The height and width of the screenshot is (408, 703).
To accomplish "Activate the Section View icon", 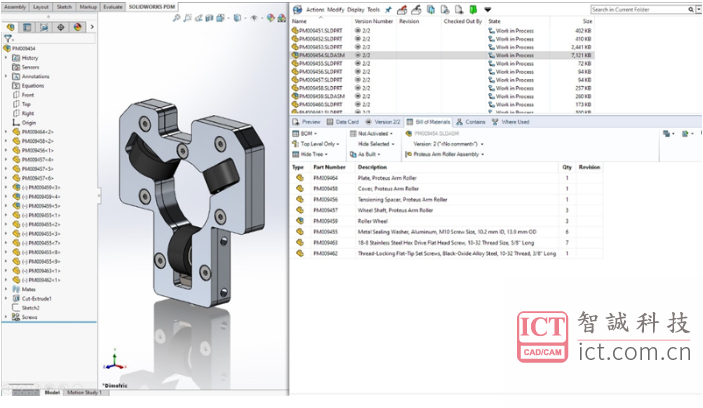I will [x=209, y=18].
